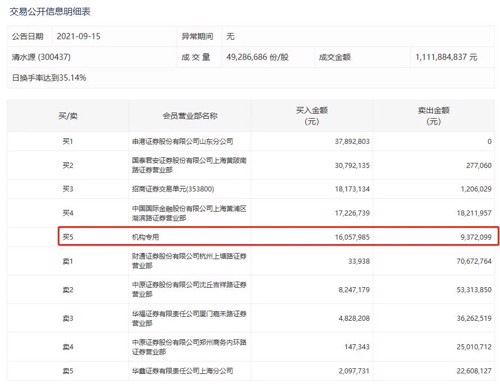Select the 卖3 row label
Image resolution: width=500 pixels, height=384 pixels.
[68, 318]
